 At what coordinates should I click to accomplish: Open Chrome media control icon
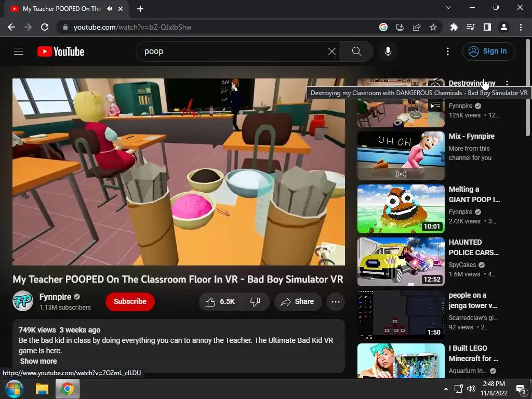(470, 27)
